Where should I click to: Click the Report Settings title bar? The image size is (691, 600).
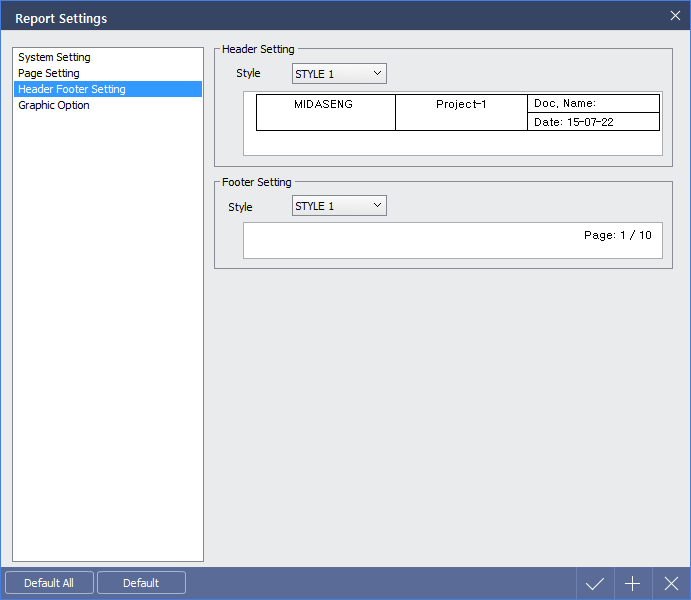(300, 17)
